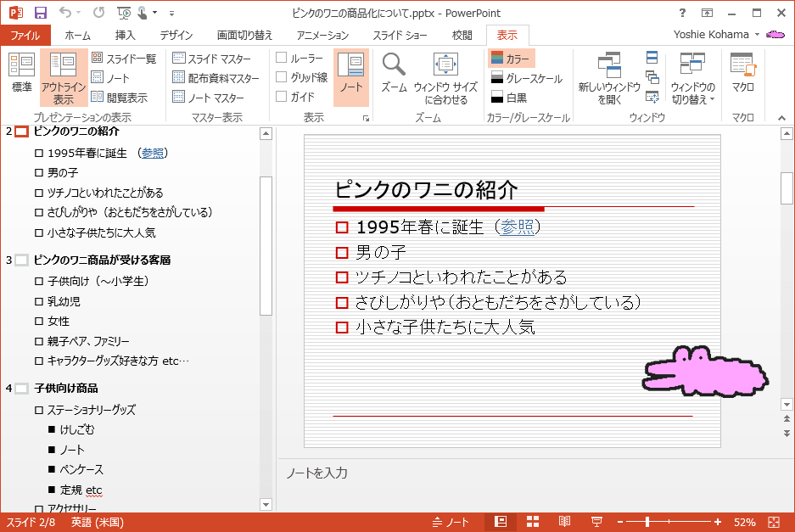
Task: Open PowerPoint help question mark
Action: point(682,13)
